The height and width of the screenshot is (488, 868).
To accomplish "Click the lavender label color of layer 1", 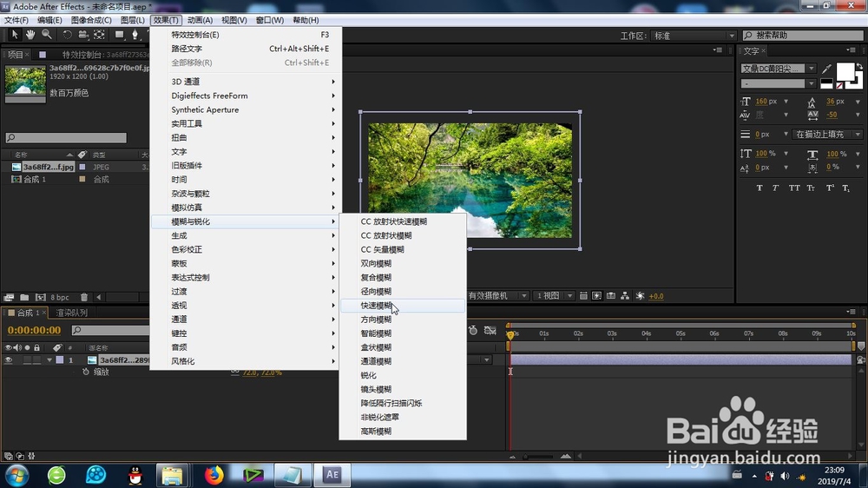I will (x=60, y=360).
